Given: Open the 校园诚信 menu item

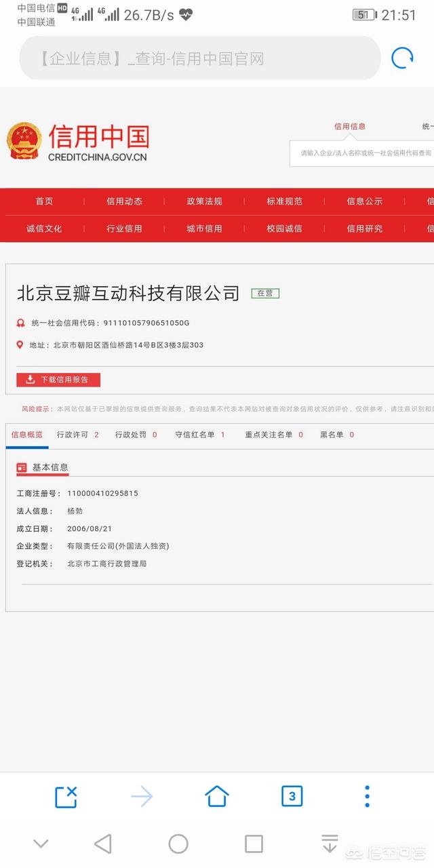Looking at the screenshot, I should click(x=285, y=229).
